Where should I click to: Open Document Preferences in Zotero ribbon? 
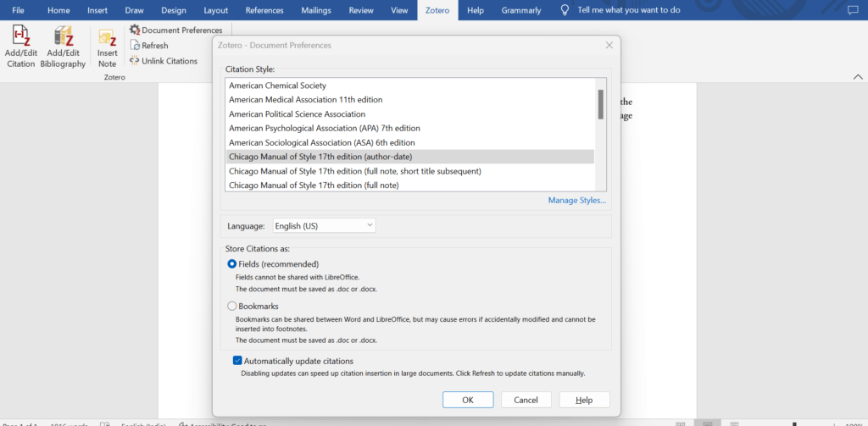click(176, 30)
